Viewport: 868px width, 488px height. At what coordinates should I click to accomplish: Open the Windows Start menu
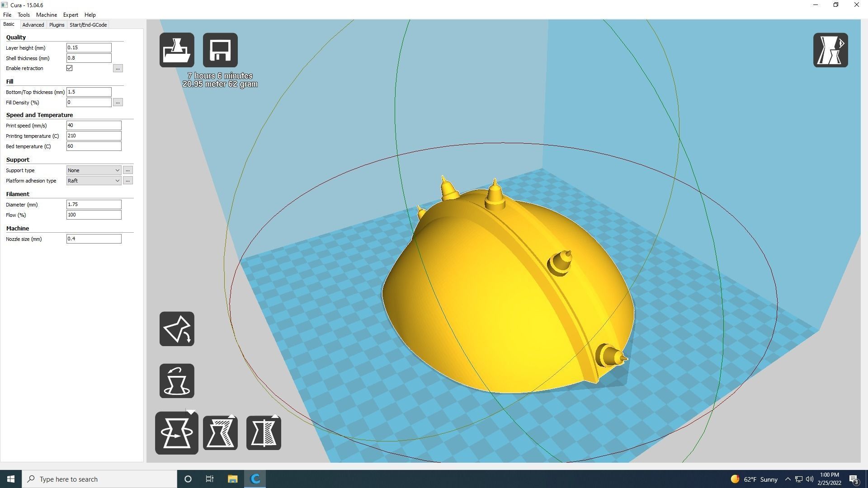click(11, 479)
